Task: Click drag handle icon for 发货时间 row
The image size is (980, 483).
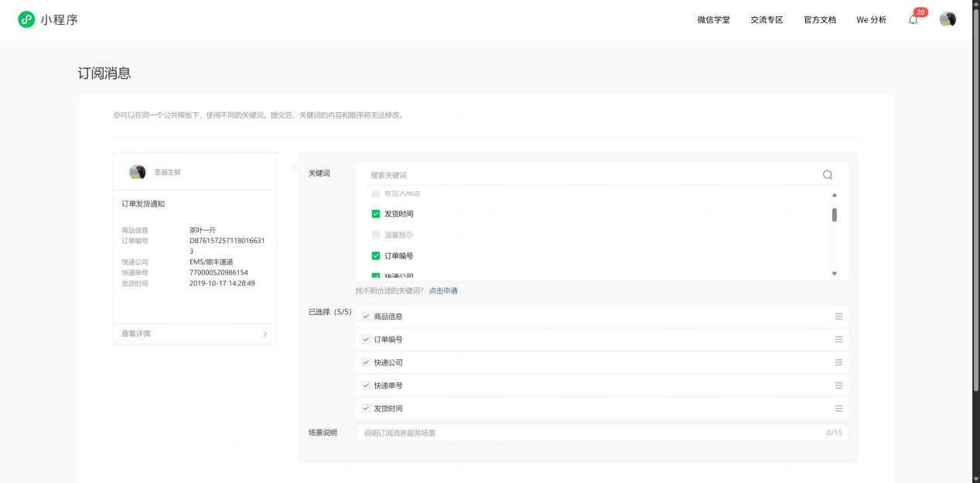Action: [838, 409]
